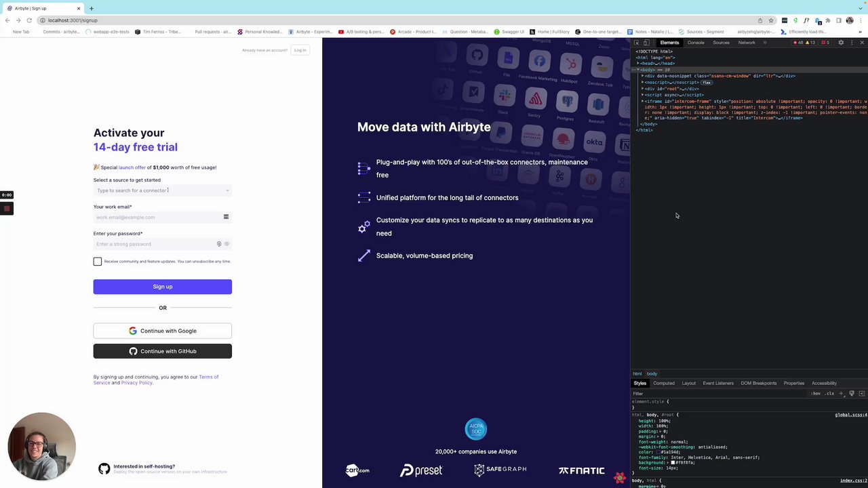
Task: Toggle the computed styles sidebar icon
Action: coord(862,394)
